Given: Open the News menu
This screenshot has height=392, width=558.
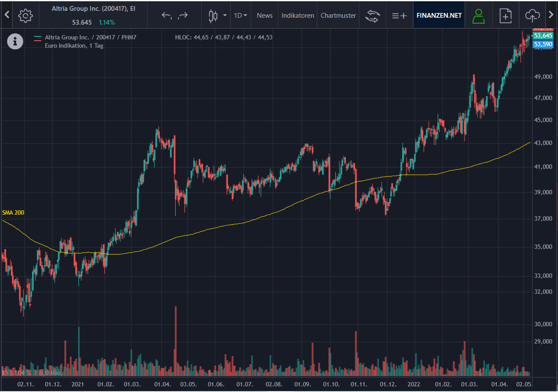Looking at the screenshot, I should [x=264, y=15].
